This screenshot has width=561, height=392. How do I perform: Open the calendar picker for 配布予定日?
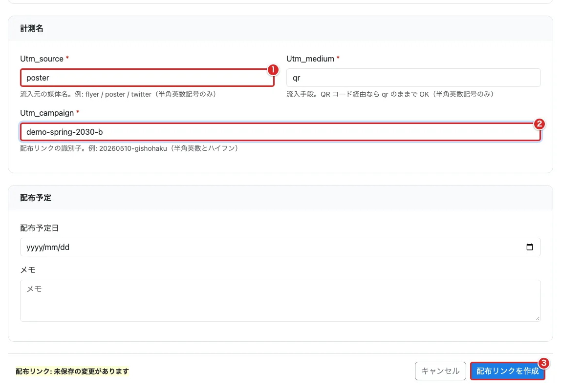click(530, 247)
